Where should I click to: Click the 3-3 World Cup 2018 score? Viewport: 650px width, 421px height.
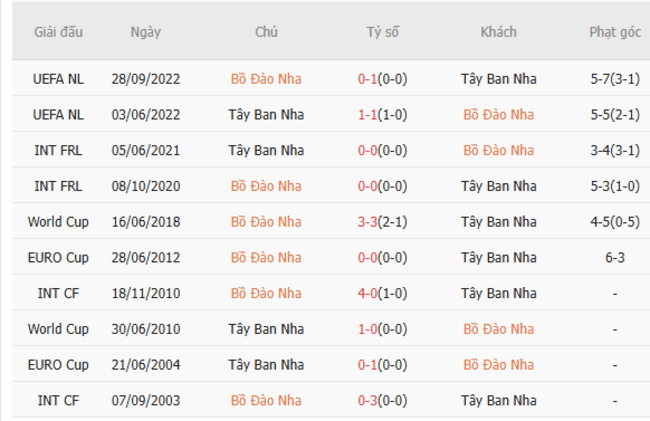coord(382,222)
